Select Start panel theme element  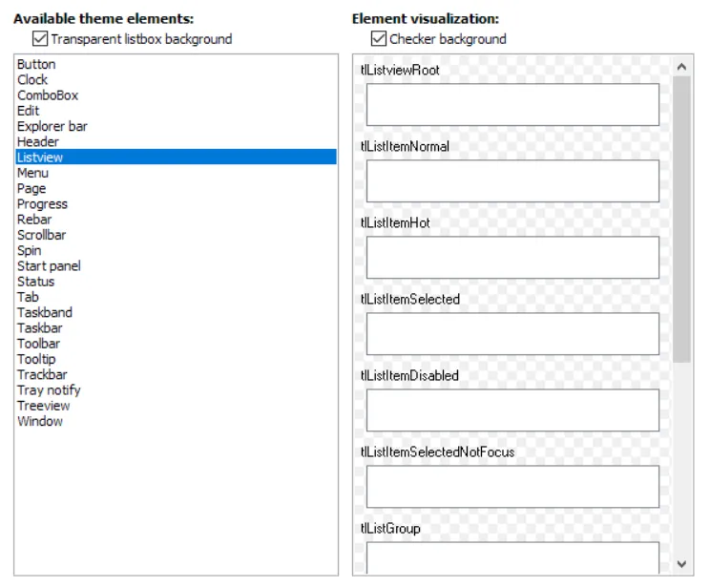tap(49, 266)
